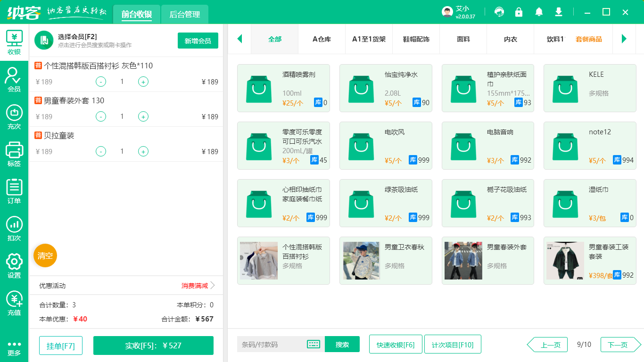Click the 挂单[F7] button
This screenshot has width=644, height=362.
[x=61, y=346]
